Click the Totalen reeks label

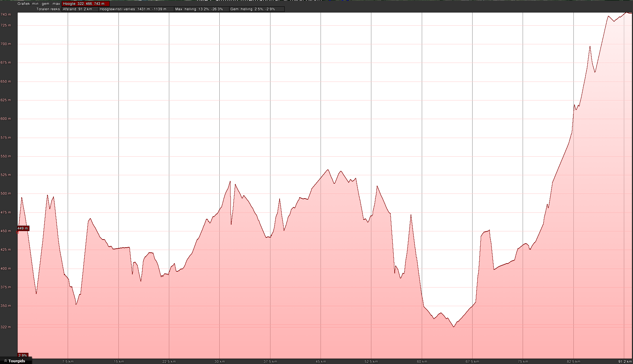48,9
